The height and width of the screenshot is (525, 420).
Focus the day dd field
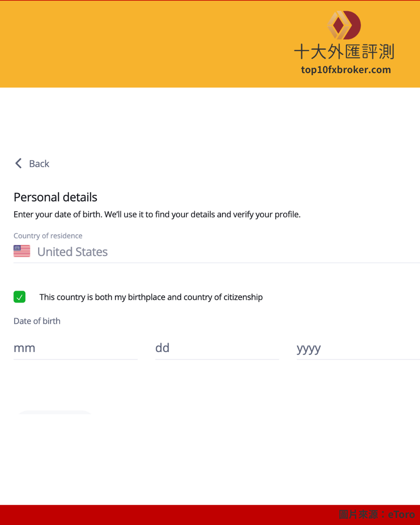point(217,348)
